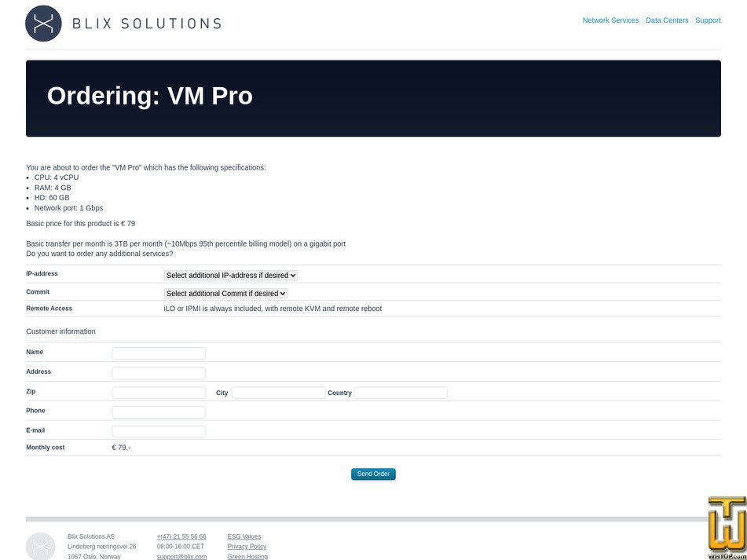Open the Privacy Policy footer link
This screenshot has width=747, height=560.
(247, 547)
